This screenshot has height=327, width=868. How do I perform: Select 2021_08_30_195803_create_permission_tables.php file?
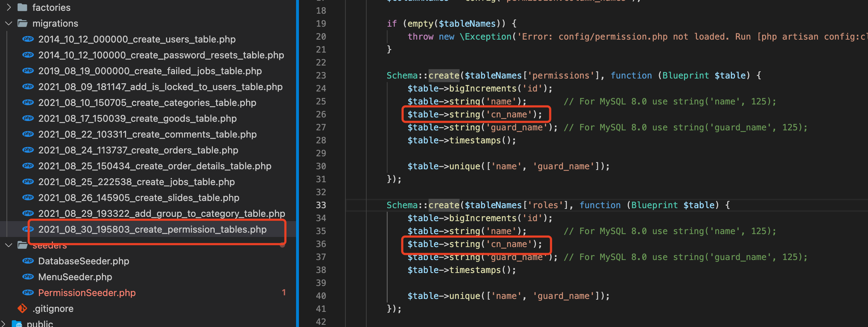pyautogui.click(x=152, y=229)
